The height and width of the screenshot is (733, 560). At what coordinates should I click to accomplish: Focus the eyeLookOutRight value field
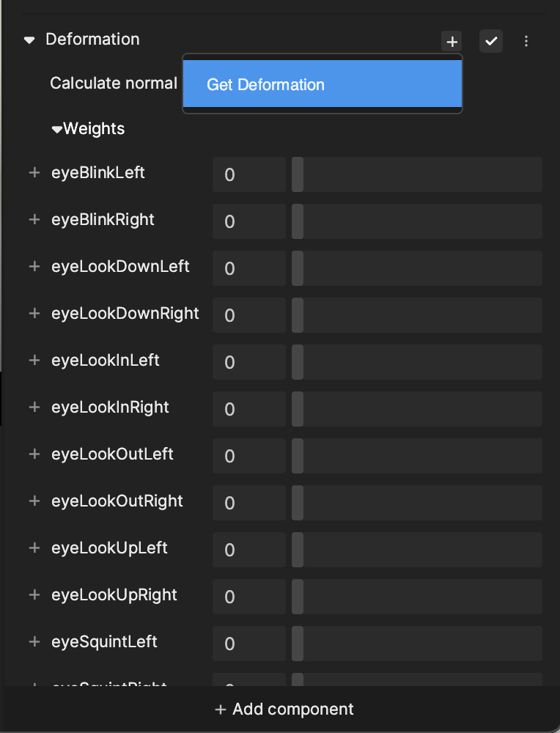[249, 503]
